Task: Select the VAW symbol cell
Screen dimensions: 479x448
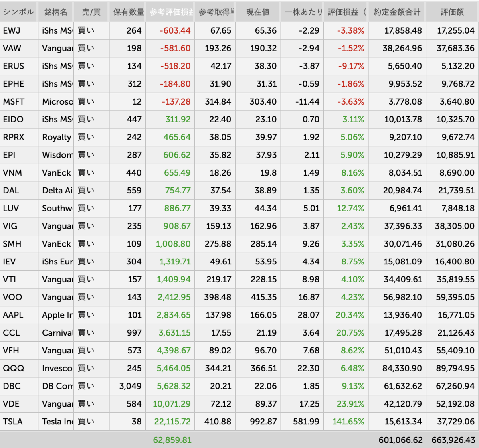Action: click(x=19, y=48)
